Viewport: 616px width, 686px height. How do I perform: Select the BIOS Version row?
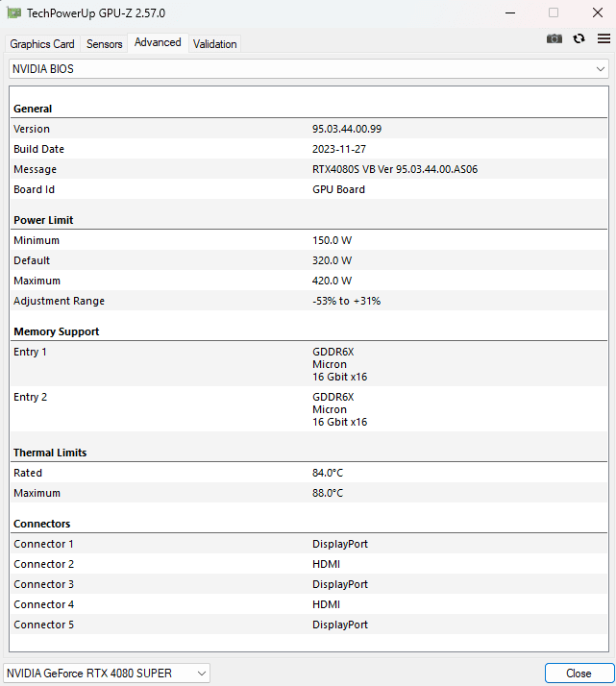coord(308,129)
